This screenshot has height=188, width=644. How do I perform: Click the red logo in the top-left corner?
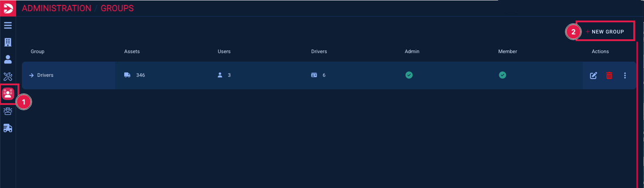(8, 8)
